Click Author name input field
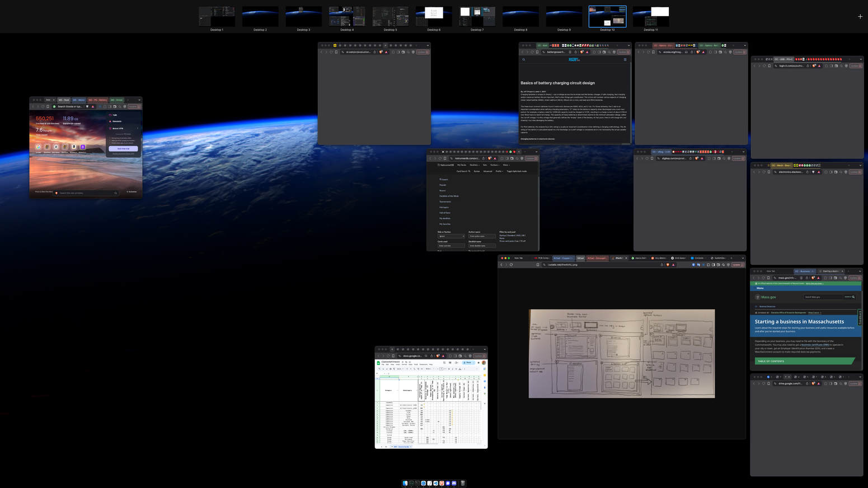This screenshot has height=488, width=868. (x=482, y=236)
